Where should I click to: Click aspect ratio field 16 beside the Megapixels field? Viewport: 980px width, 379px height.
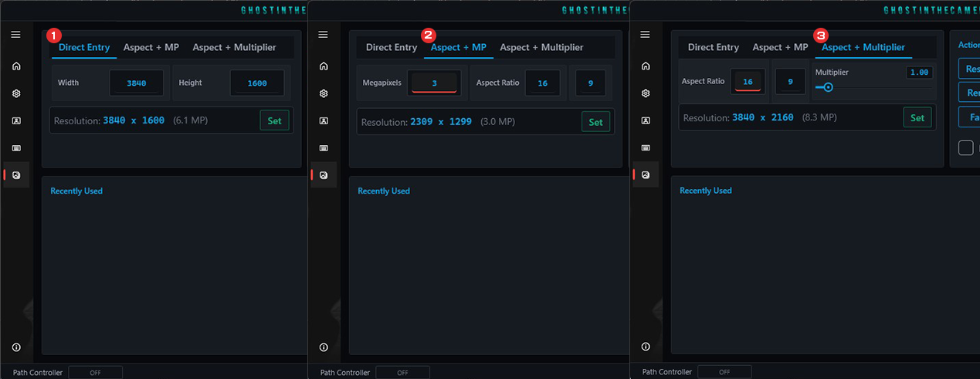click(x=543, y=83)
